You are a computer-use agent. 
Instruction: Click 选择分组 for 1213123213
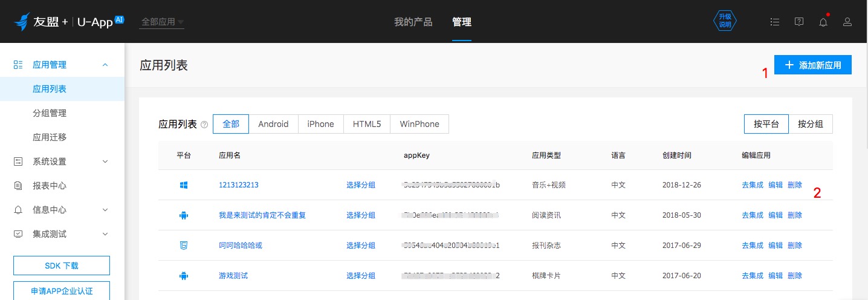tap(361, 185)
